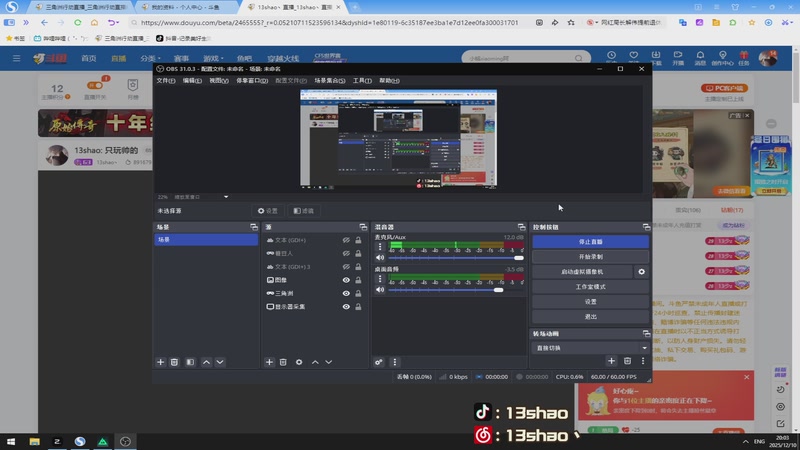Click 桌面音频 volume slider
This screenshot has height=450, width=800.
coord(456,290)
